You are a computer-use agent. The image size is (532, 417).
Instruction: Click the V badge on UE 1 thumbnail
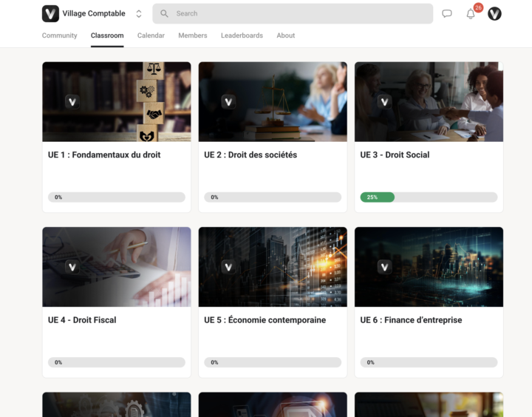pyautogui.click(x=72, y=102)
